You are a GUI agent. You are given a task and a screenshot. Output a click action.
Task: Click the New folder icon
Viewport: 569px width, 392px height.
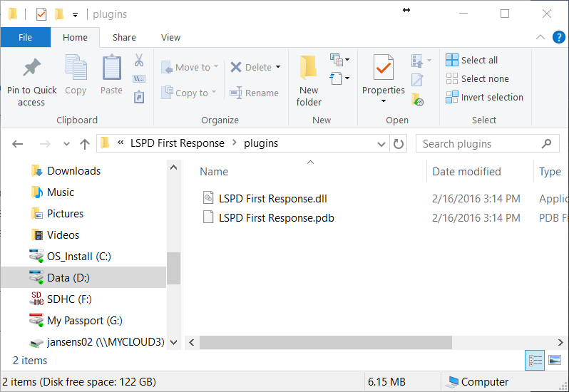click(x=309, y=68)
